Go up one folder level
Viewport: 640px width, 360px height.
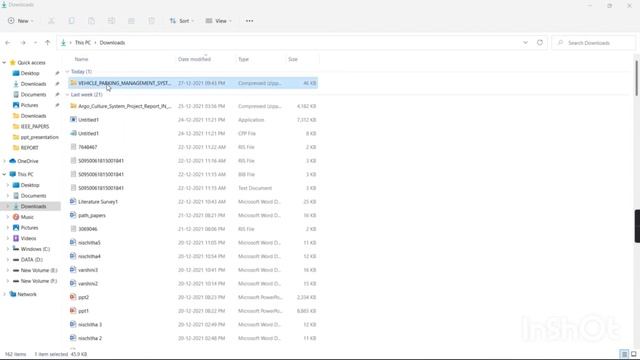(x=47, y=43)
